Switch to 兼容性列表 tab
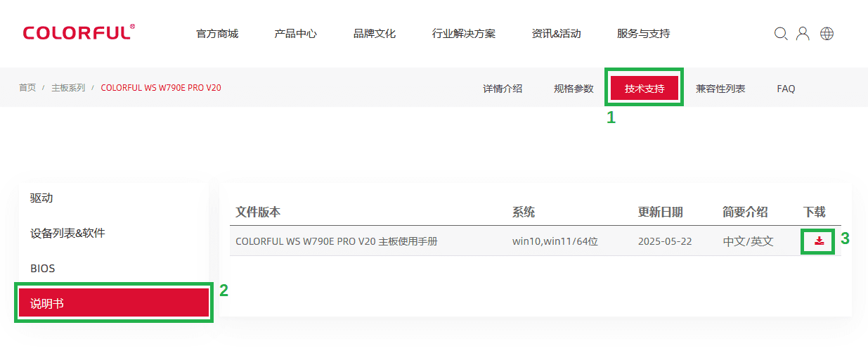 720,89
